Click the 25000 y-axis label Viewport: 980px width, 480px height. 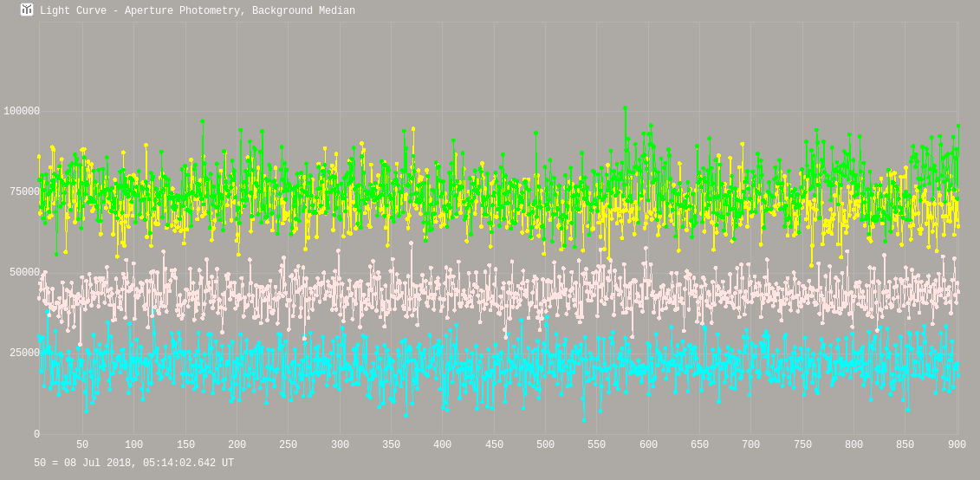[25, 353]
